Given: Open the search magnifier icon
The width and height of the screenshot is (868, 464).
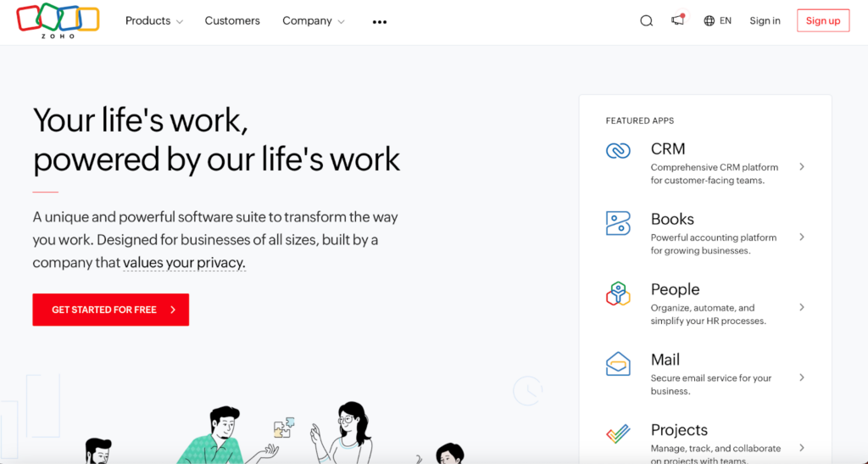Looking at the screenshot, I should point(646,21).
